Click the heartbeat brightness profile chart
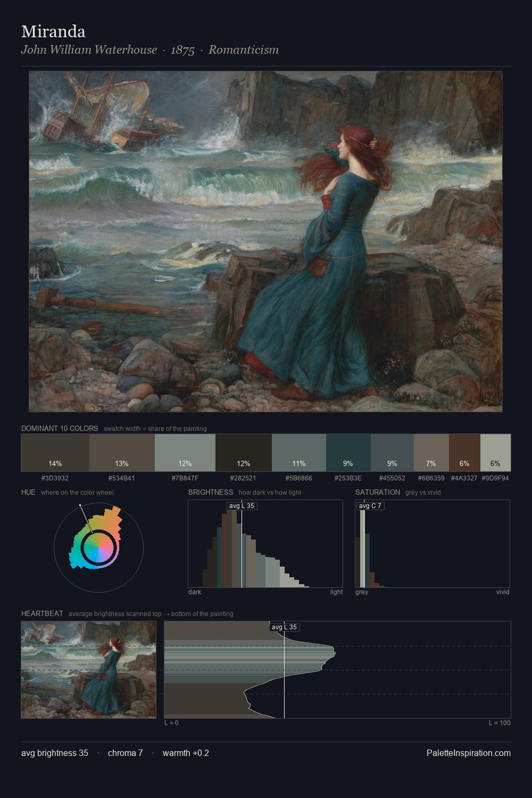The height and width of the screenshot is (798, 532). click(x=337, y=670)
